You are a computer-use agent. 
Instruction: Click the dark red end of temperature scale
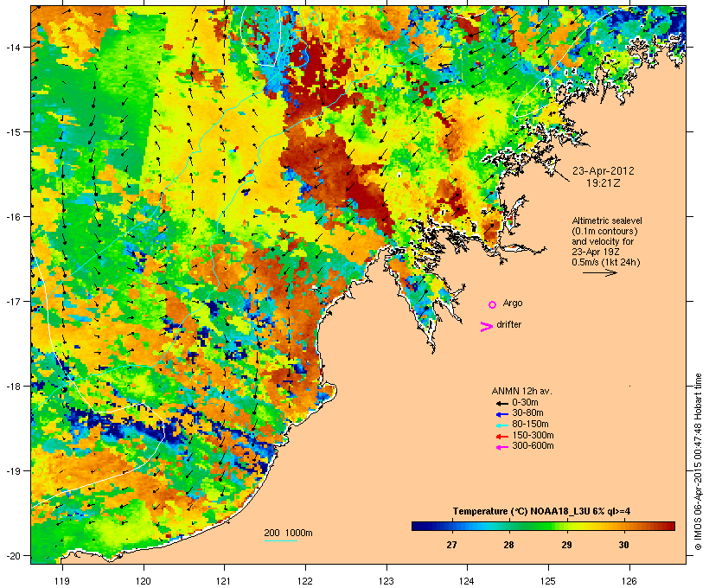671,526
